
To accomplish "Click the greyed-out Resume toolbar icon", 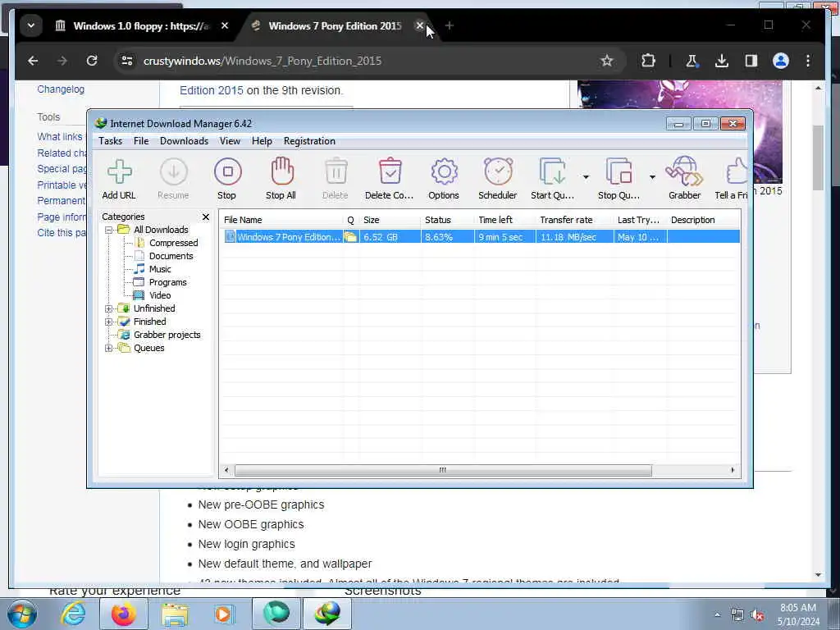I will pos(174,178).
